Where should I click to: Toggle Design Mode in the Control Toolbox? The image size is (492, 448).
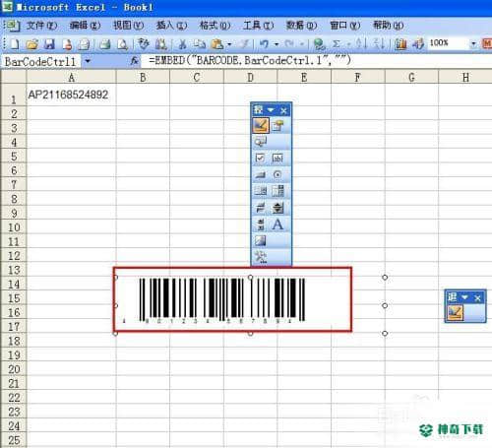261,125
